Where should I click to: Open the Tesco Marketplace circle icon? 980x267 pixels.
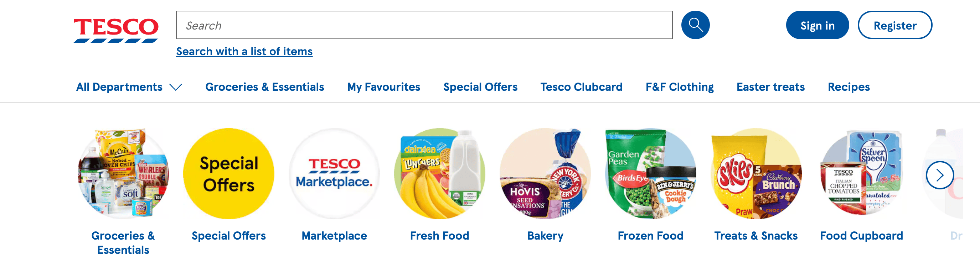(334, 174)
